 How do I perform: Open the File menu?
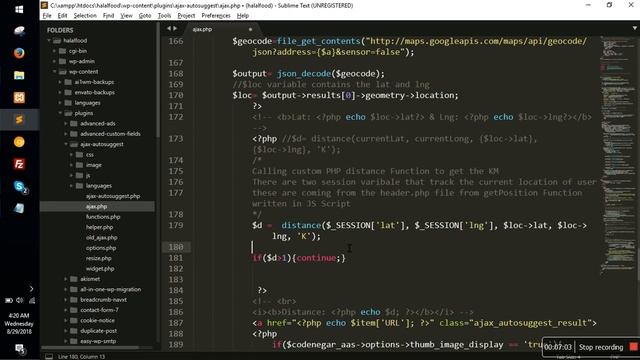[x=47, y=16]
